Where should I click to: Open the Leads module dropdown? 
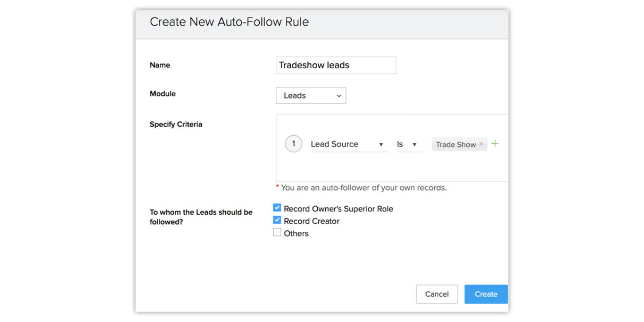pyautogui.click(x=310, y=96)
